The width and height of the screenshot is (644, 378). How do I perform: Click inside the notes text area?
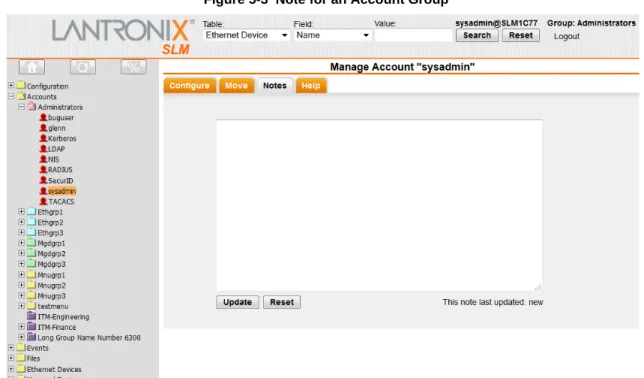[379, 205]
